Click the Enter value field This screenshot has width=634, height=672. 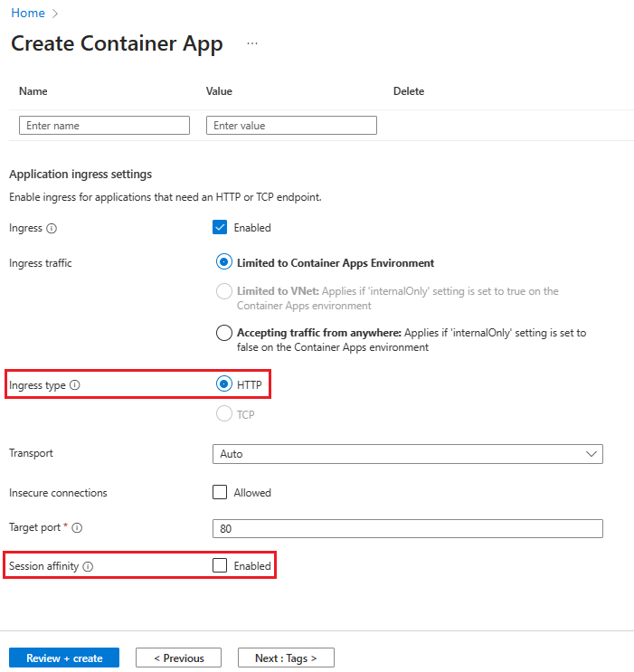click(291, 126)
